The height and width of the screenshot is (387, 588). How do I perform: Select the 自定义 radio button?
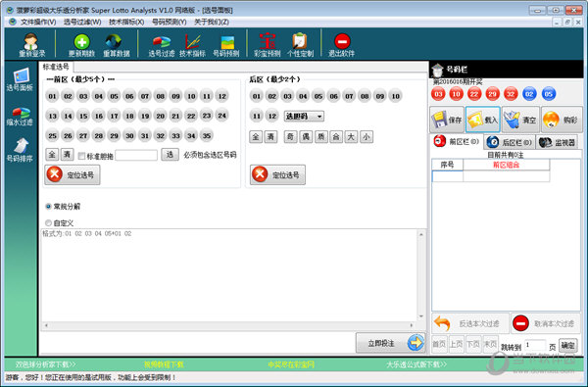[x=48, y=222]
